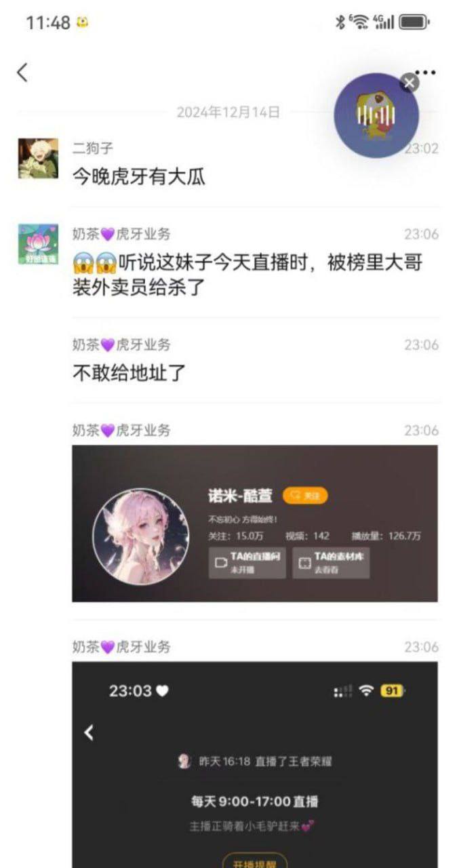The height and width of the screenshot is (868, 457).
Task: Tap the 二狗子 username
Action: [x=93, y=148]
